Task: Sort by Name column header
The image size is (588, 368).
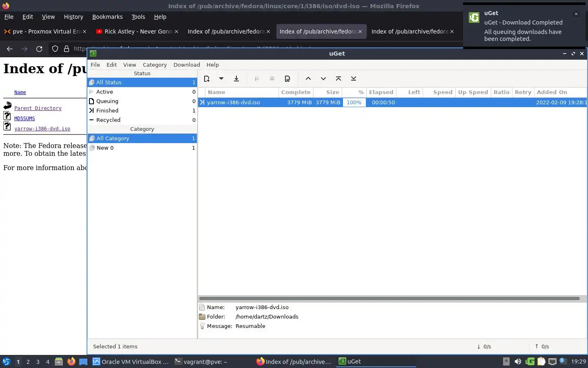Action: click(x=242, y=92)
